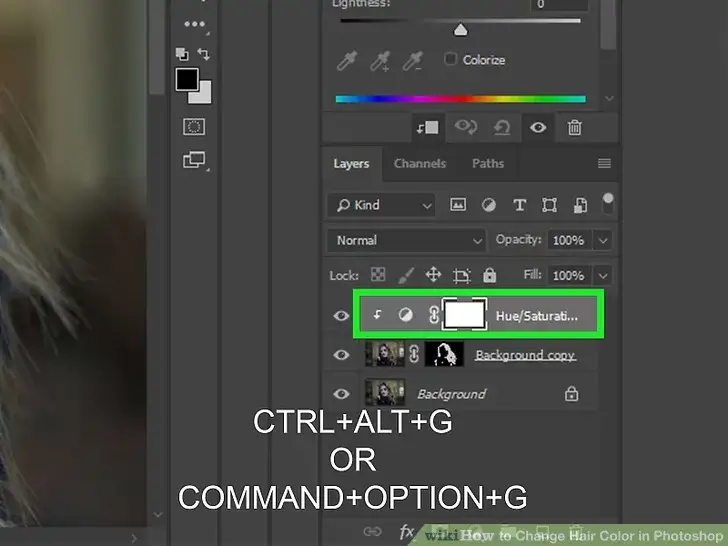Click Hue/Saturation adjustment layer icon
Screen dimensions: 728x546
point(405,315)
